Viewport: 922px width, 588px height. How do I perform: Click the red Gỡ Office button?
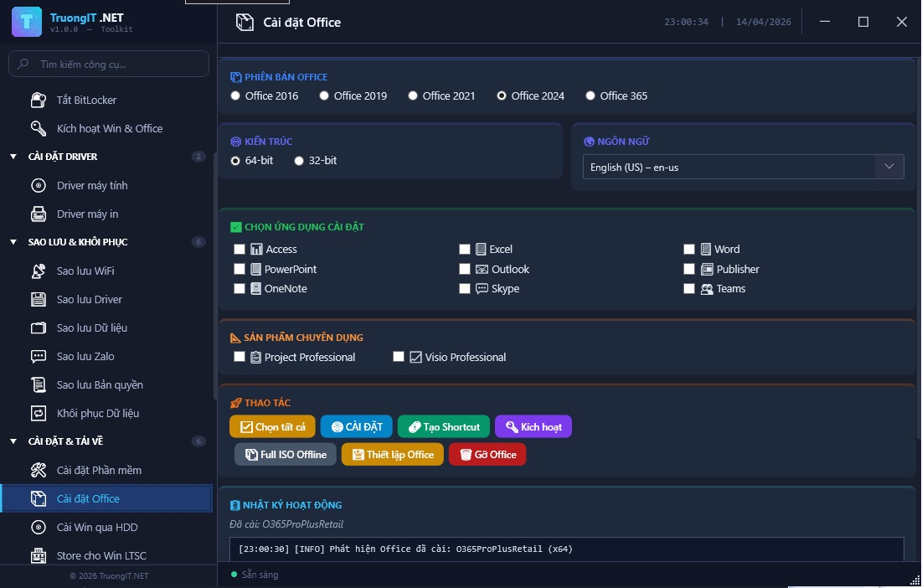click(487, 455)
